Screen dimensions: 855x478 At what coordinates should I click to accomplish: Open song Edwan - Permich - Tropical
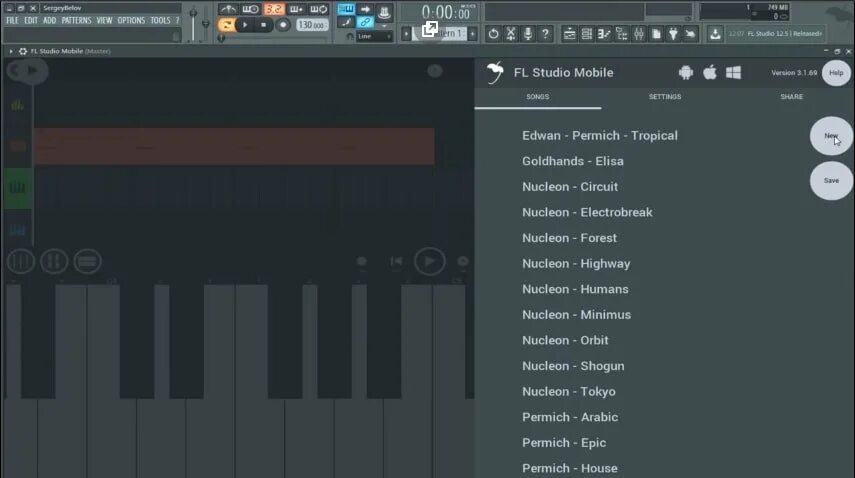coord(600,135)
